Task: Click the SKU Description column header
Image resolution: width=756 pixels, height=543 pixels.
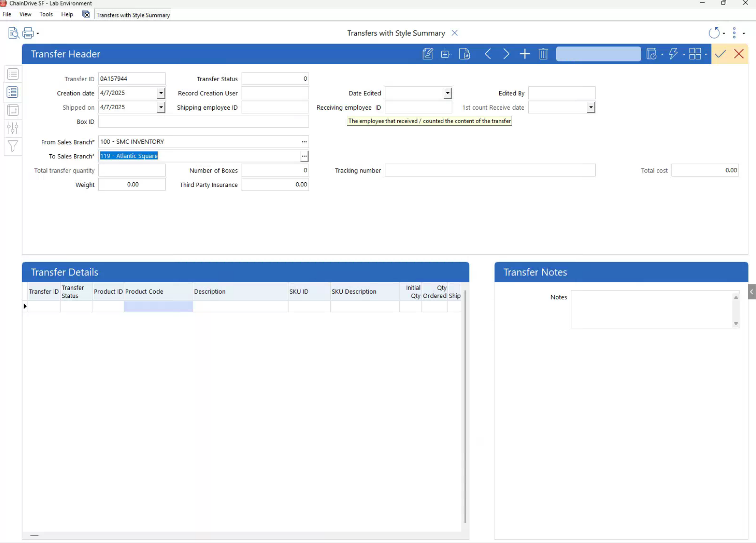Action: [365, 291]
